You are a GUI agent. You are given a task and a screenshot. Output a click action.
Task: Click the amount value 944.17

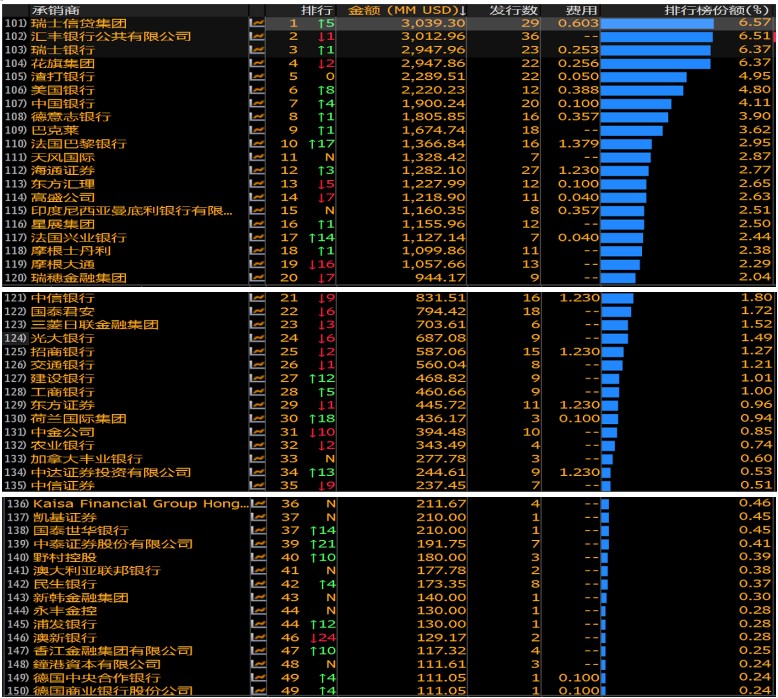[441, 277]
